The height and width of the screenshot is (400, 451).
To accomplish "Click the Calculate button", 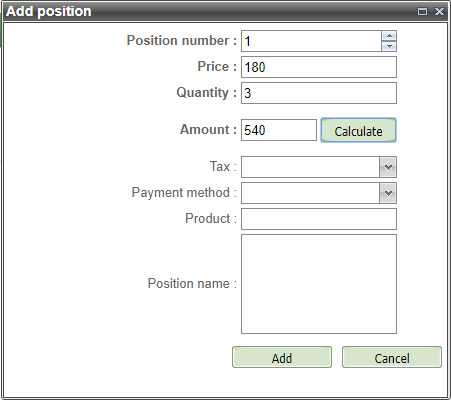I will 358,130.
